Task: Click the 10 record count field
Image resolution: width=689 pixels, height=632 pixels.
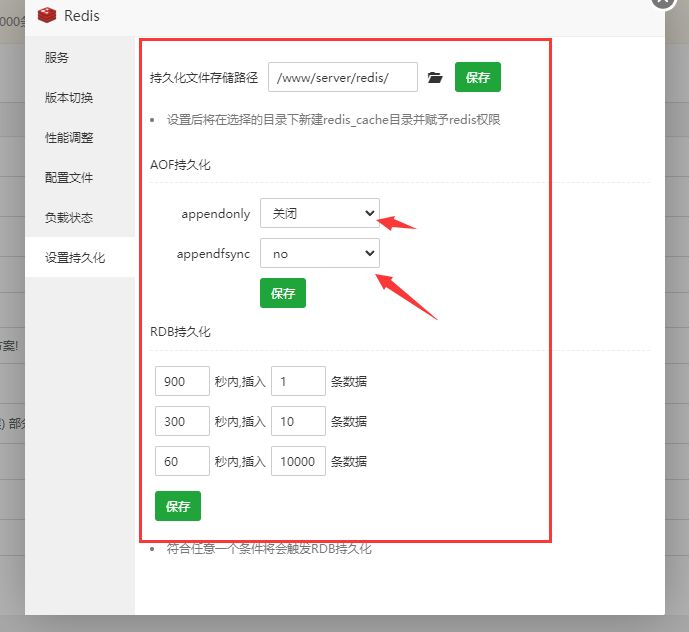Action: 298,421
